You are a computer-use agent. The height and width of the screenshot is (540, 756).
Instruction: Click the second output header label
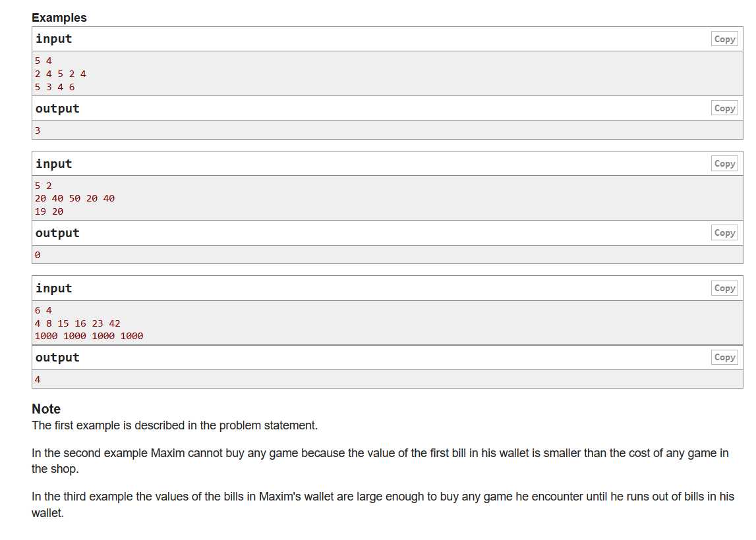coord(57,233)
